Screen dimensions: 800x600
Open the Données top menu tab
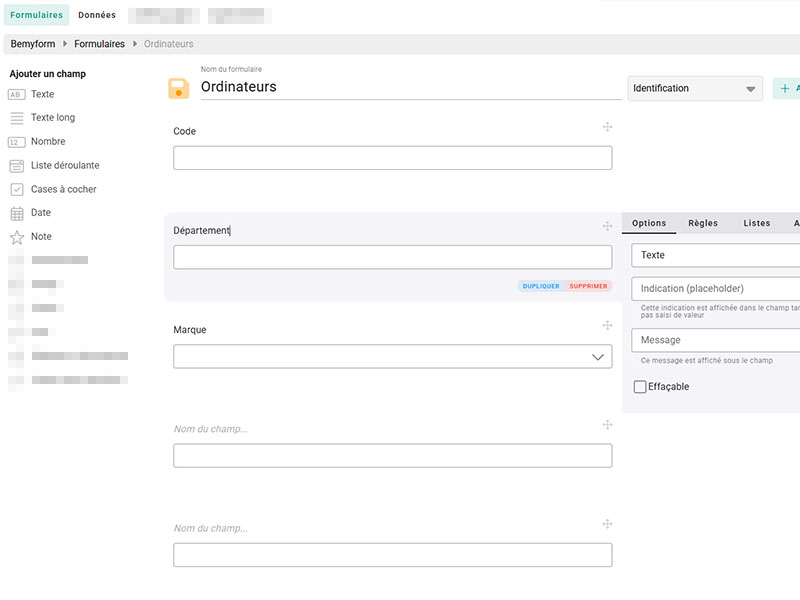coord(97,15)
